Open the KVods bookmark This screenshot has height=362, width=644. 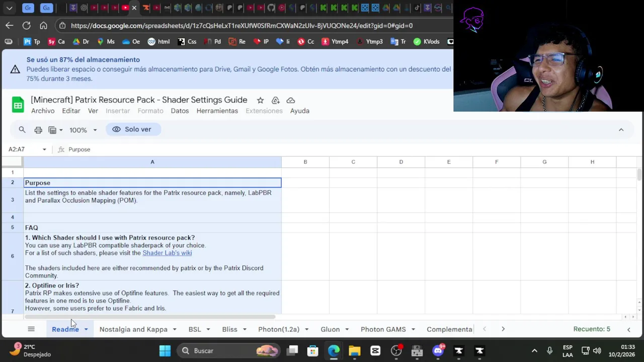[x=426, y=42]
